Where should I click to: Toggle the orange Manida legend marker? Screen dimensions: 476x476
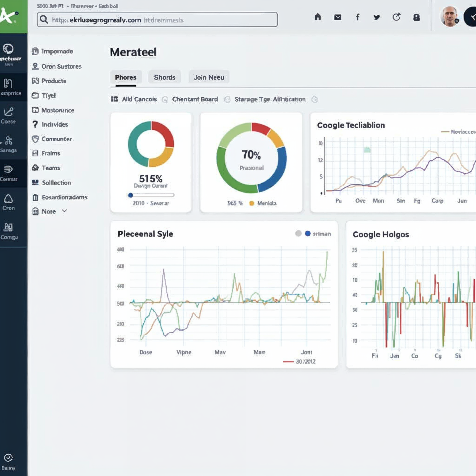(x=251, y=203)
